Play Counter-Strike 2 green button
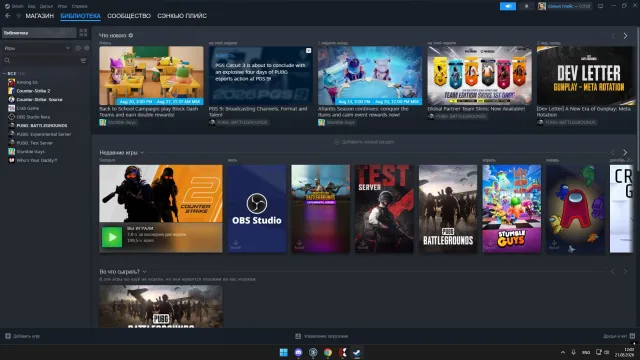 (x=112, y=237)
